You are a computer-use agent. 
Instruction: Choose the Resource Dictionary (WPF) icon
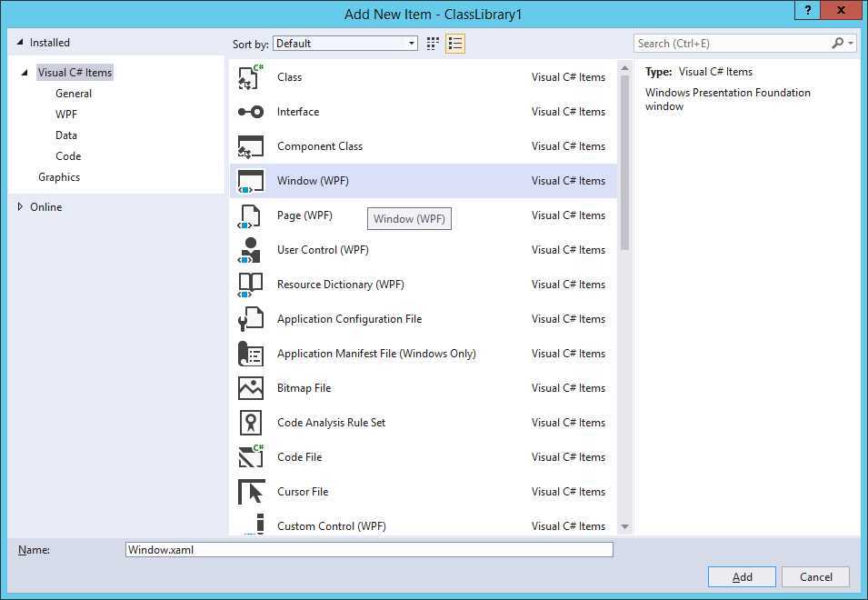[x=250, y=285]
